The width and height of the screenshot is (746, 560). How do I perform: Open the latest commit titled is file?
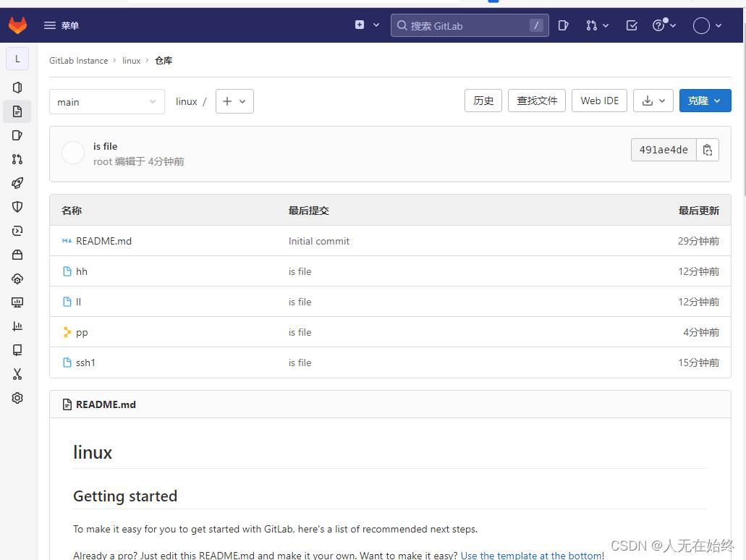click(105, 147)
